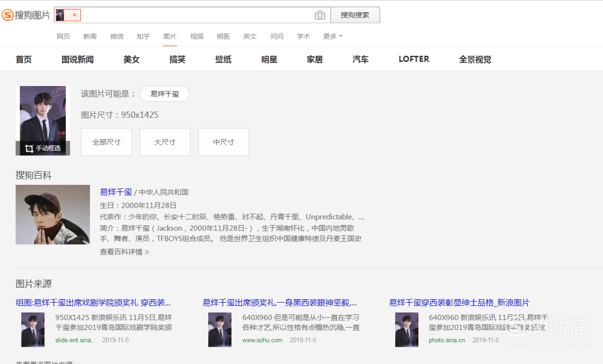Switch to the 视频 tab
This screenshot has height=364, width=603.
197,36
